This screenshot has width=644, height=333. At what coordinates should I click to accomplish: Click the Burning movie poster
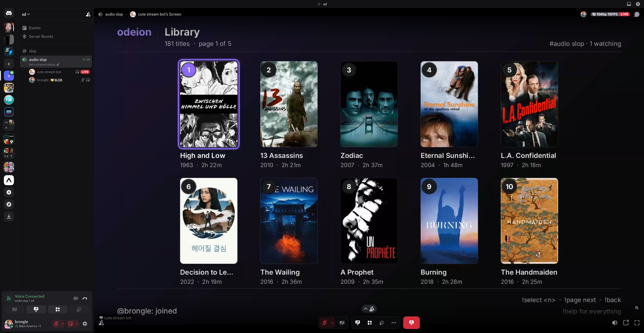449,221
